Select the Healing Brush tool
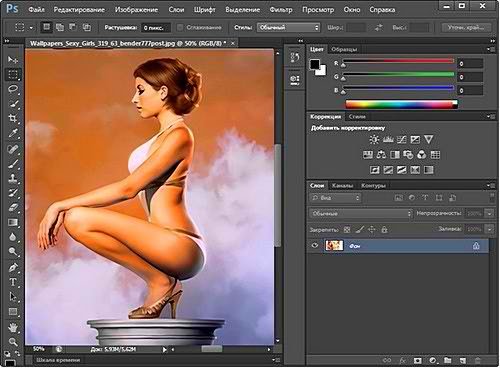 click(13, 149)
